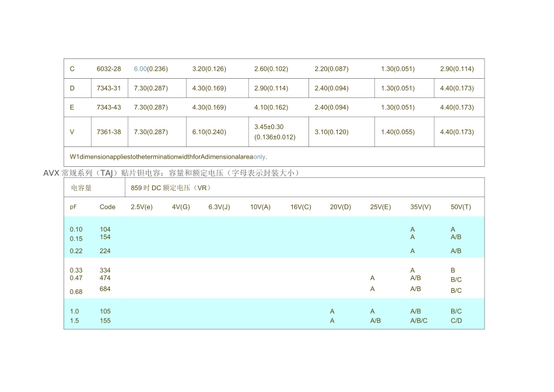
Task: Click the 6.3V(J) voltage header
Action: tap(219, 207)
